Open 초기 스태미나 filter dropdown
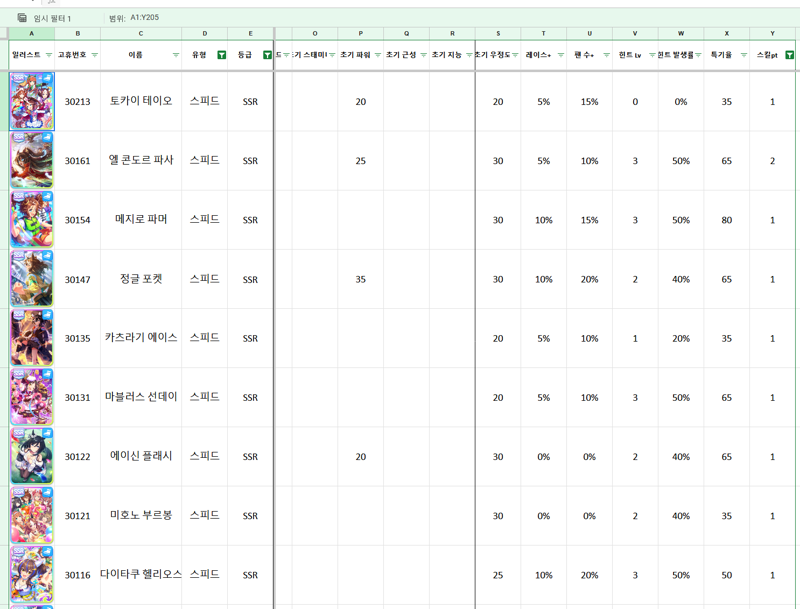800x609 pixels. coord(332,55)
